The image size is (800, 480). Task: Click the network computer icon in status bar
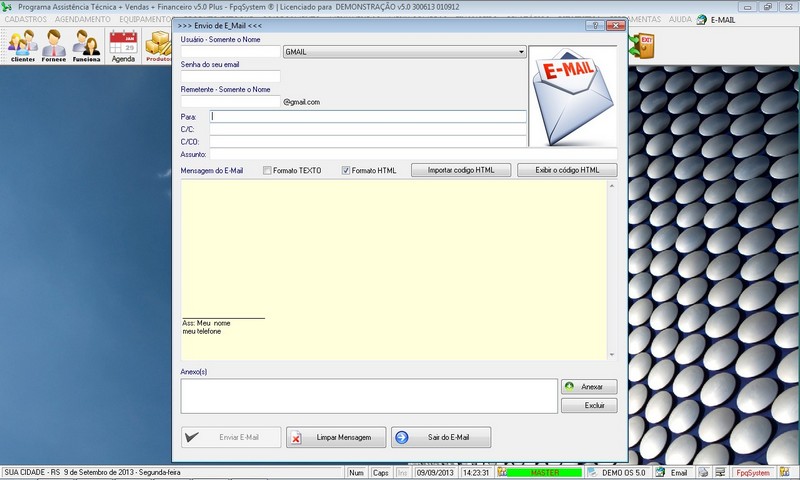point(720,472)
